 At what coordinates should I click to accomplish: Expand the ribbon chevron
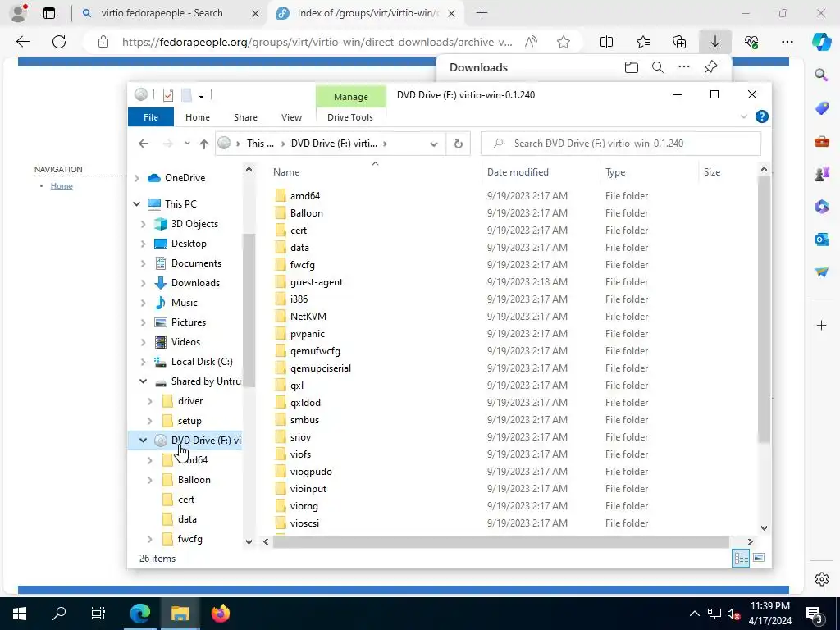click(743, 116)
